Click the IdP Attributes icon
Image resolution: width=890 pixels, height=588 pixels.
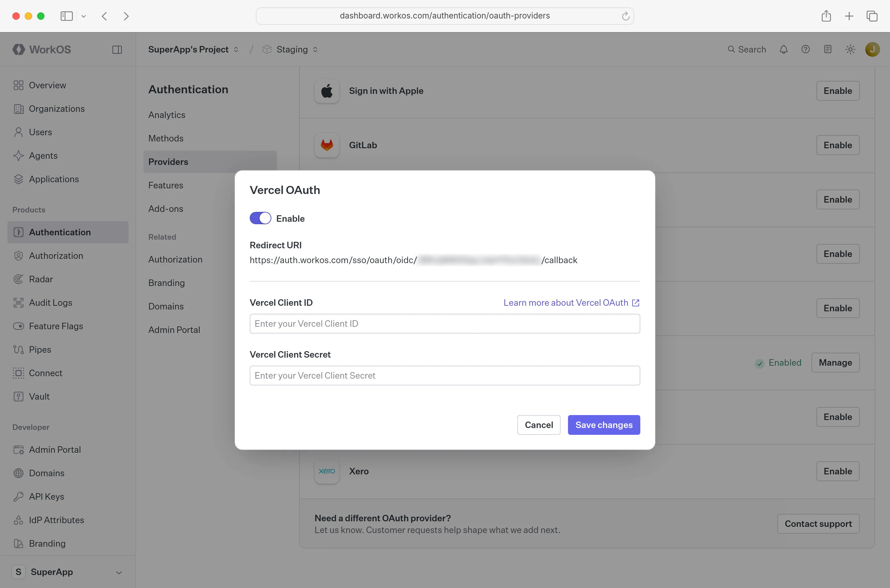18,520
